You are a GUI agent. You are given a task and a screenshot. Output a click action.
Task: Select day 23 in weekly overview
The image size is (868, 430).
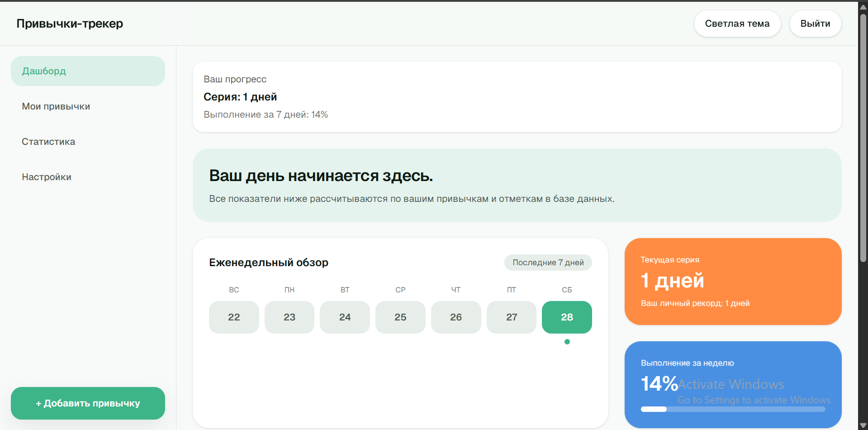coord(289,317)
